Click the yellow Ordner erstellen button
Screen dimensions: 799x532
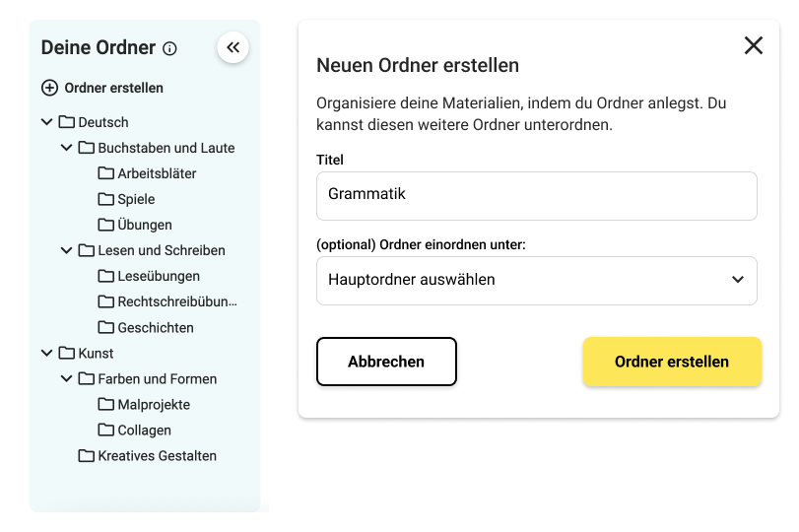[x=672, y=362]
